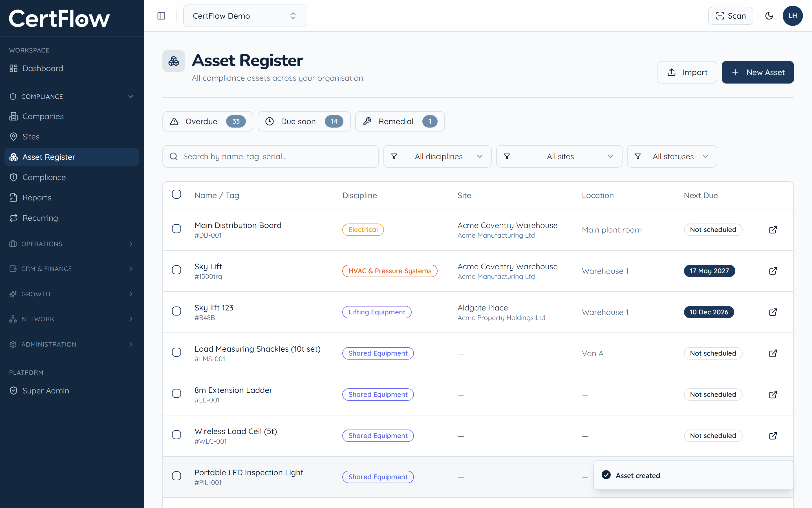The width and height of the screenshot is (812, 508).
Task: Click the Dashboard grid icon in sidebar
Action: pyautogui.click(x=14, y=68)
